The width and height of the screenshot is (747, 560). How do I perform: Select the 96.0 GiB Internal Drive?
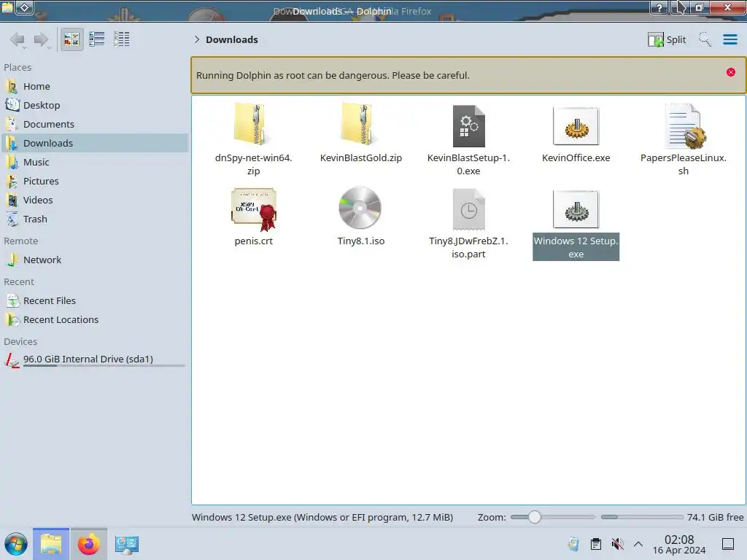click(x=94, y=359)
